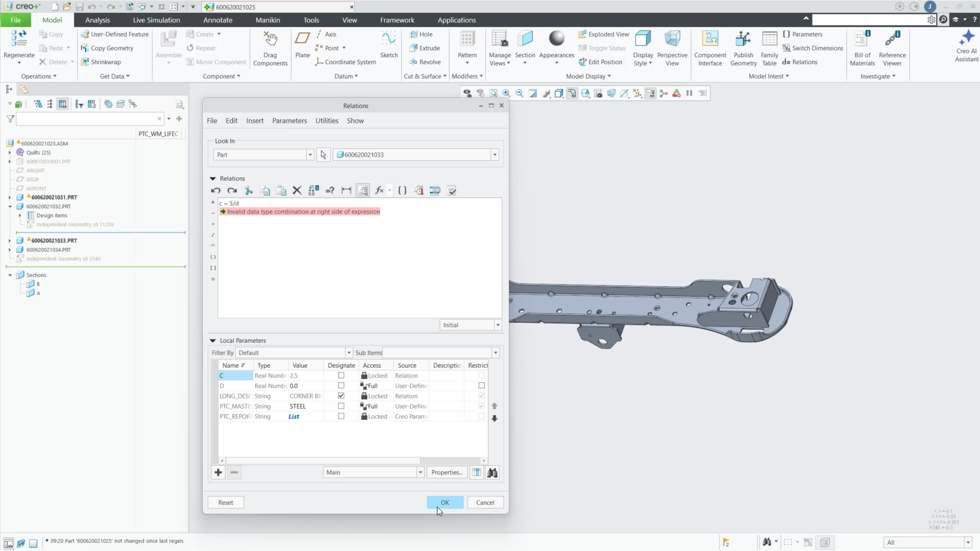The image size is (980, 551).
Task: Toggle dimension names and values icon
Action: (x=313, y=190)
